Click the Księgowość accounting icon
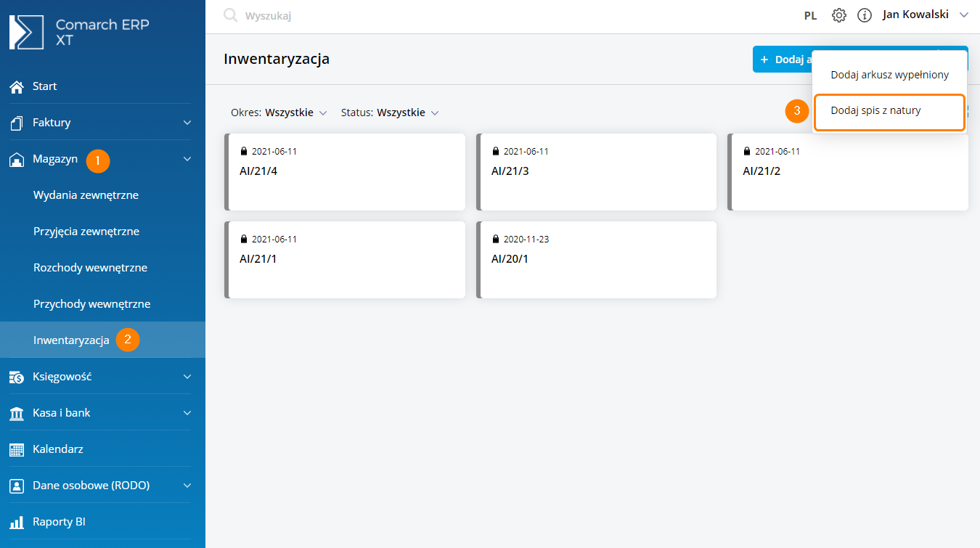The width and height of the screenshot is (980, 548). [x=17, y=377]
